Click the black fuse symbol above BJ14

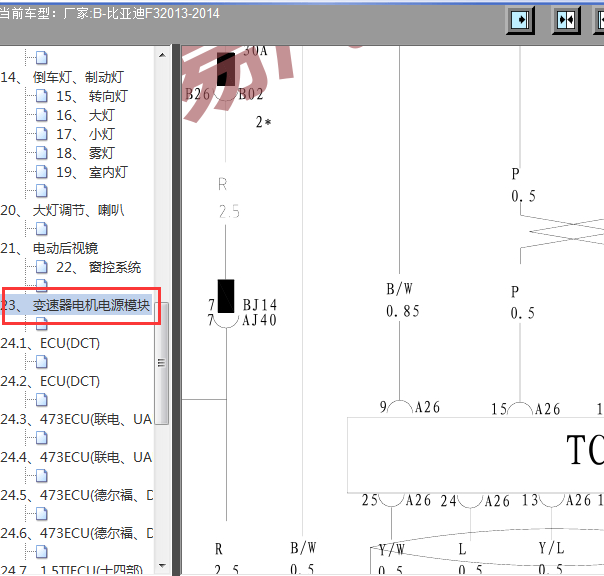click(226, 296)
